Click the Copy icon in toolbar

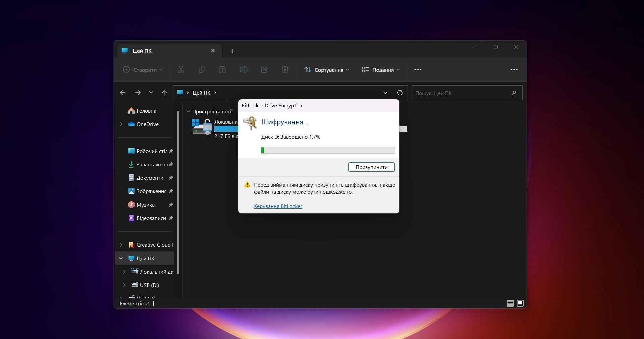202,70
